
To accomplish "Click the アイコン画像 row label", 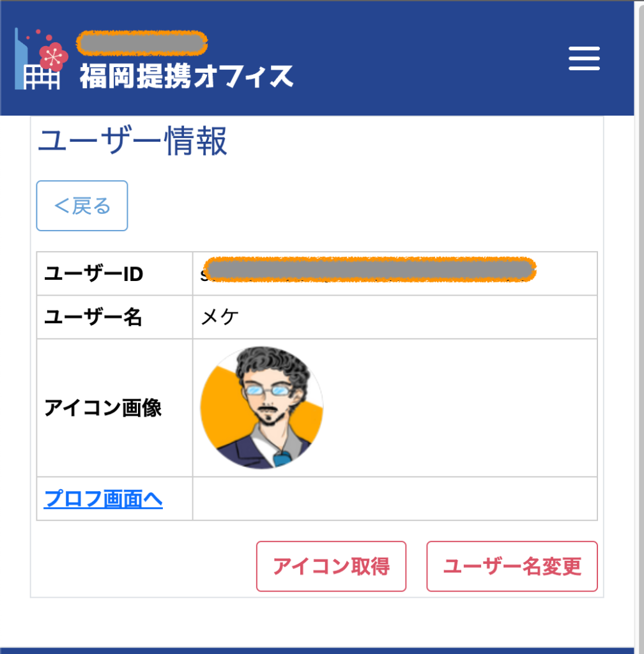I will pos(103,408).
